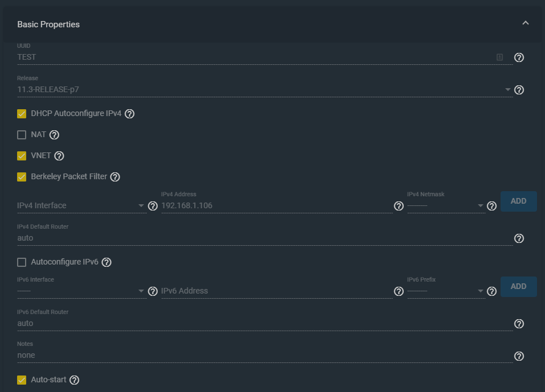Focus the IPv6 Address input
This screenshot has height=392, width=545.
[x=277, y=291]
